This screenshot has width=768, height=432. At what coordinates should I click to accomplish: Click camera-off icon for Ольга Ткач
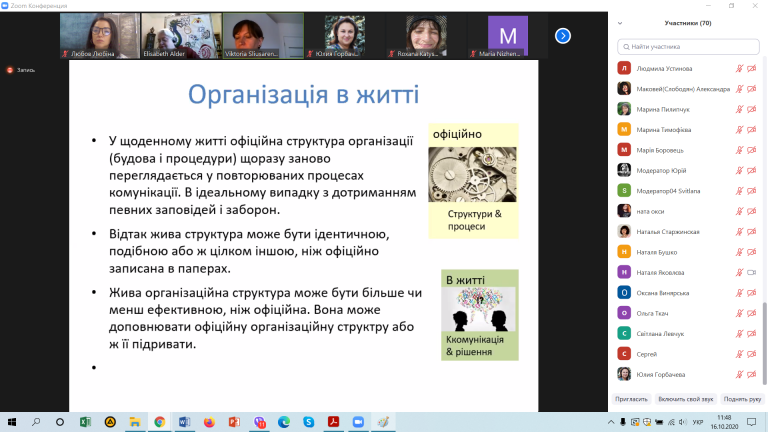(x=752, y=312)
